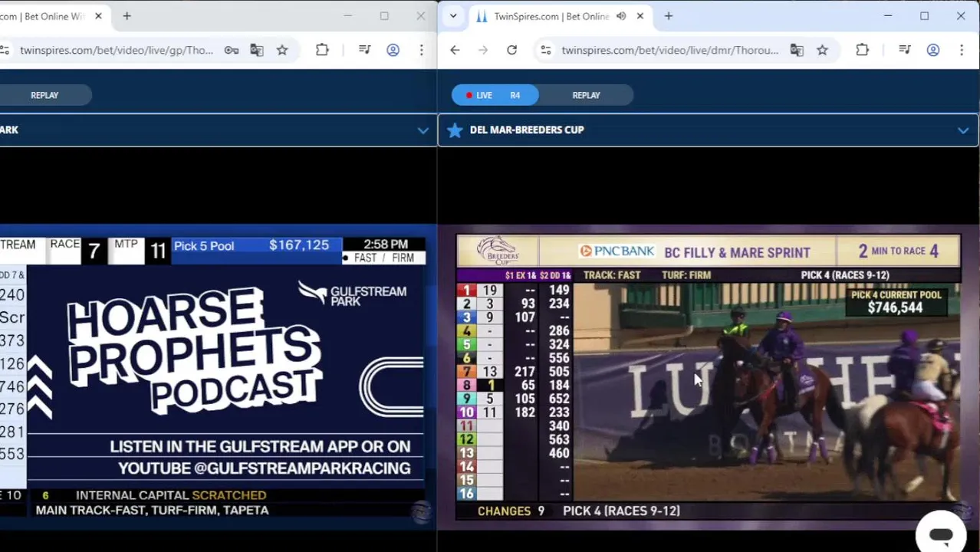Click the star beside Del Mar-Breeders Cup

[x=455, y=130]
